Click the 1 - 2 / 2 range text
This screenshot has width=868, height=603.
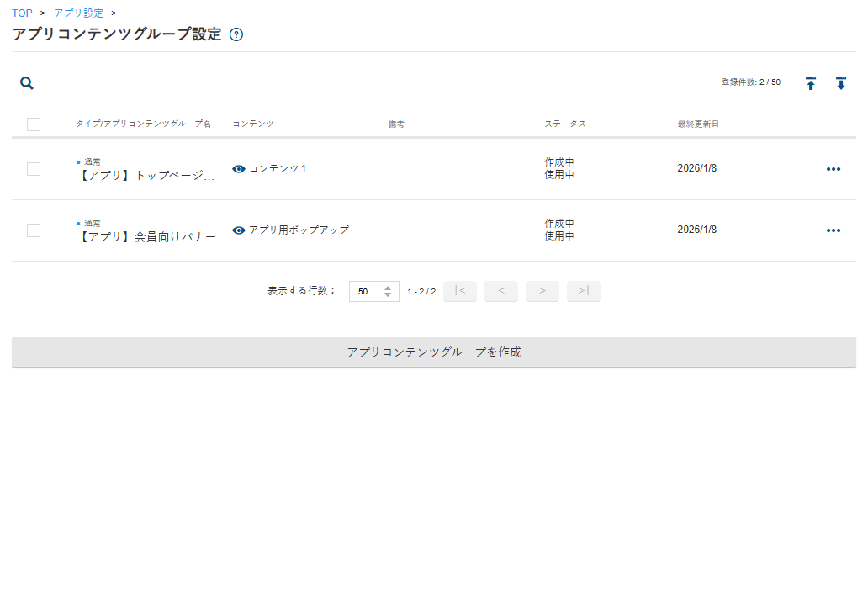[421, 291]
